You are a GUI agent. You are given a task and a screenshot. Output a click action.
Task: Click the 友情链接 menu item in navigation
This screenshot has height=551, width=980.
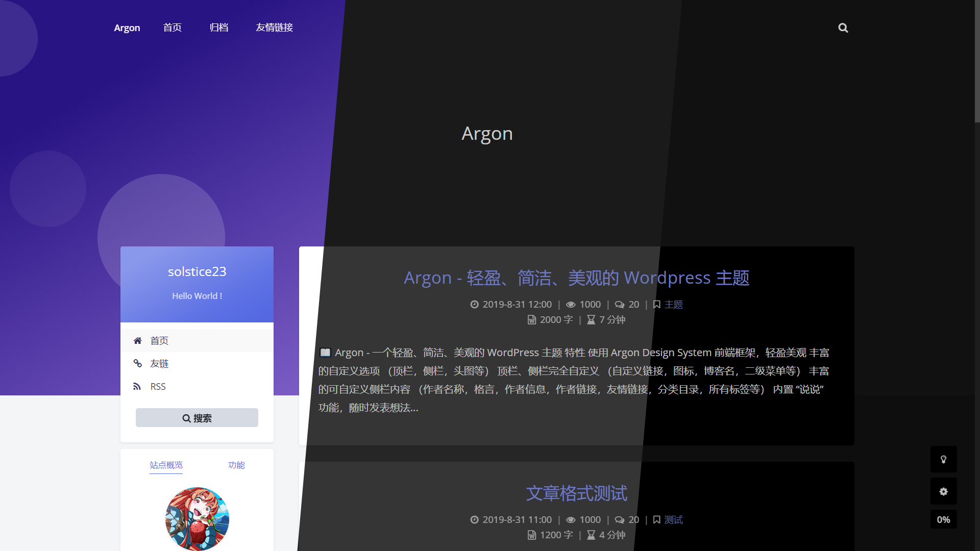[274, 27]
